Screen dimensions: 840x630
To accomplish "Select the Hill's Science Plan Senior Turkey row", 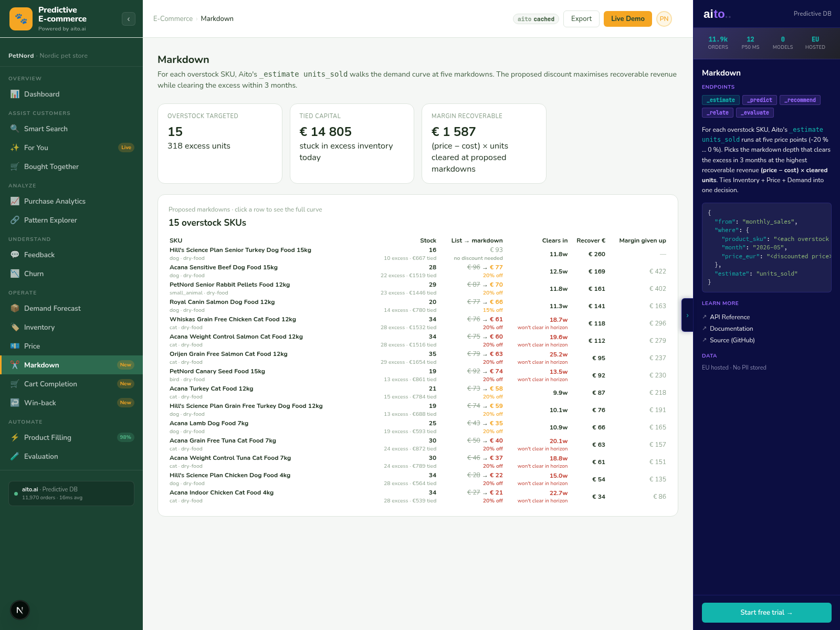I will coord(418,254).
